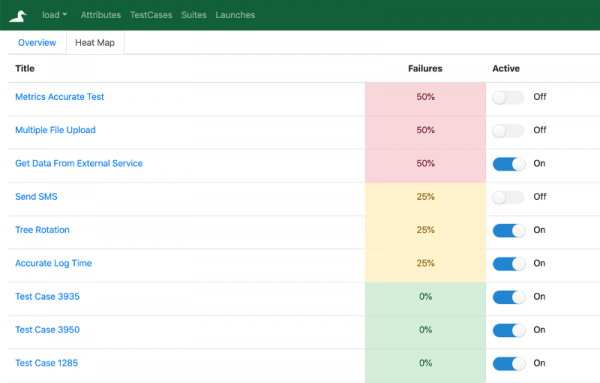The image size is (600, 383).
Task: Click the Test Case 3935 link
Action: pyautogui.click(x=47, y=297)
